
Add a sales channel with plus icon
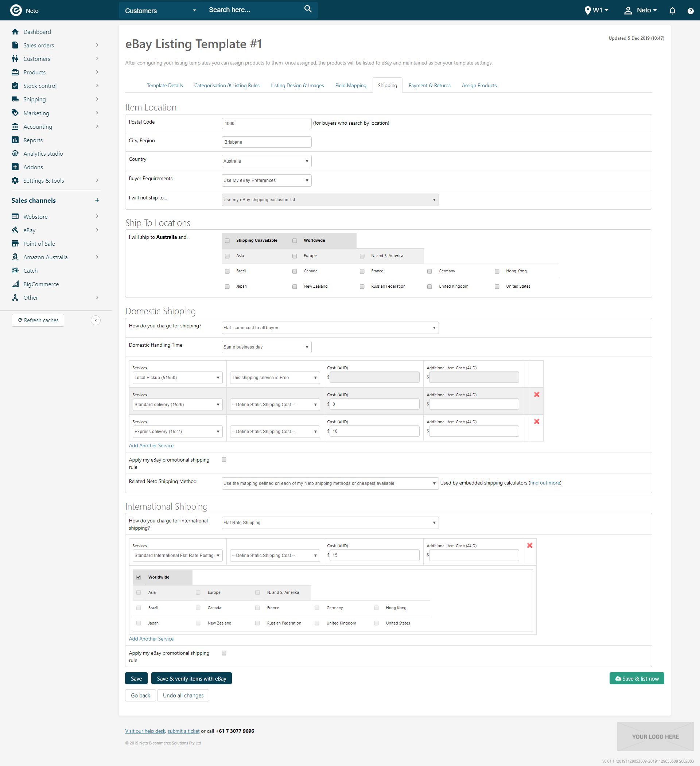pos(97,200)
